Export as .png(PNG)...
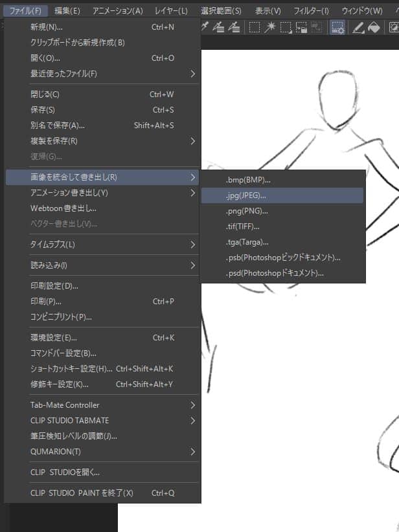The height and width of the screenshot is (532, 399). click(x=282, y=212)
